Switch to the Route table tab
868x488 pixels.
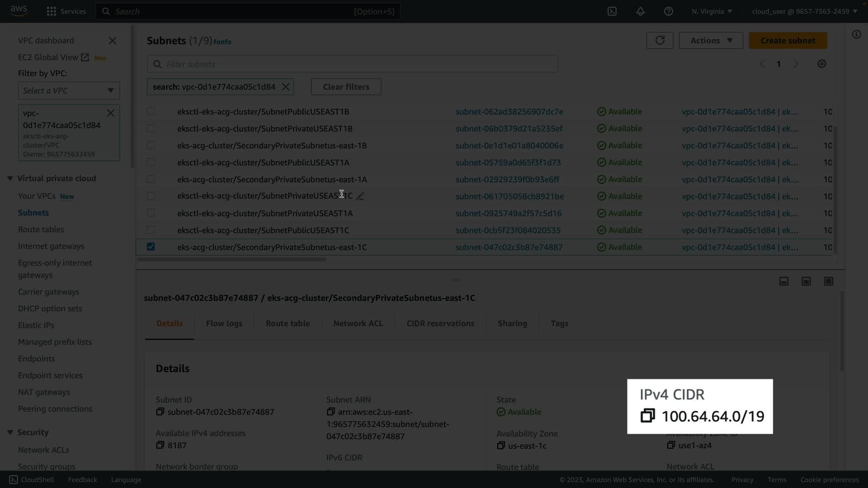click(288, 324)
